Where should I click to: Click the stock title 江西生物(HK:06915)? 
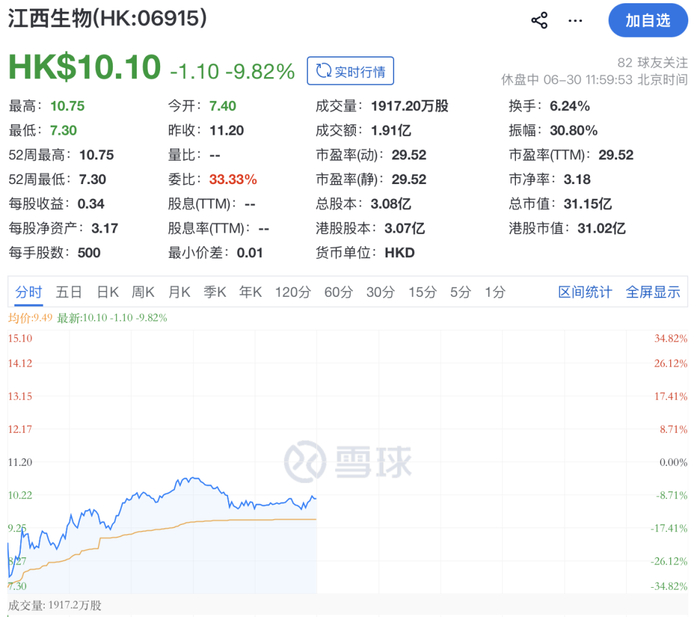point(107,19)
